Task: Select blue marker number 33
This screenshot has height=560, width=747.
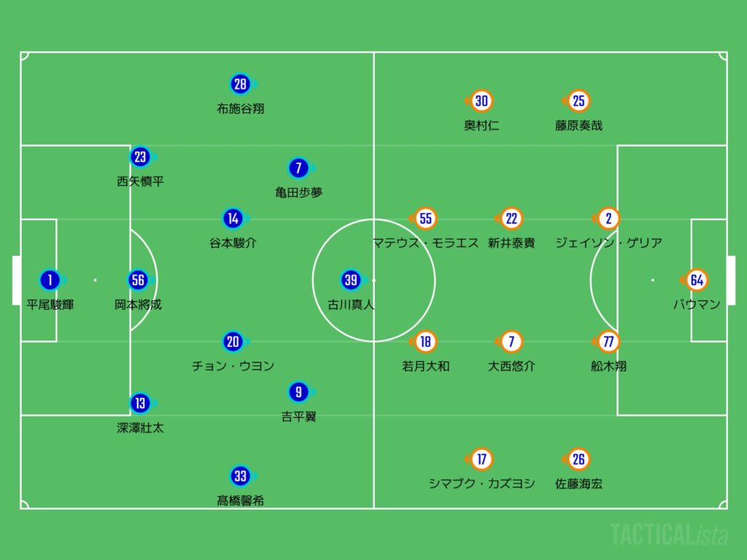Action: click(240, 476)
